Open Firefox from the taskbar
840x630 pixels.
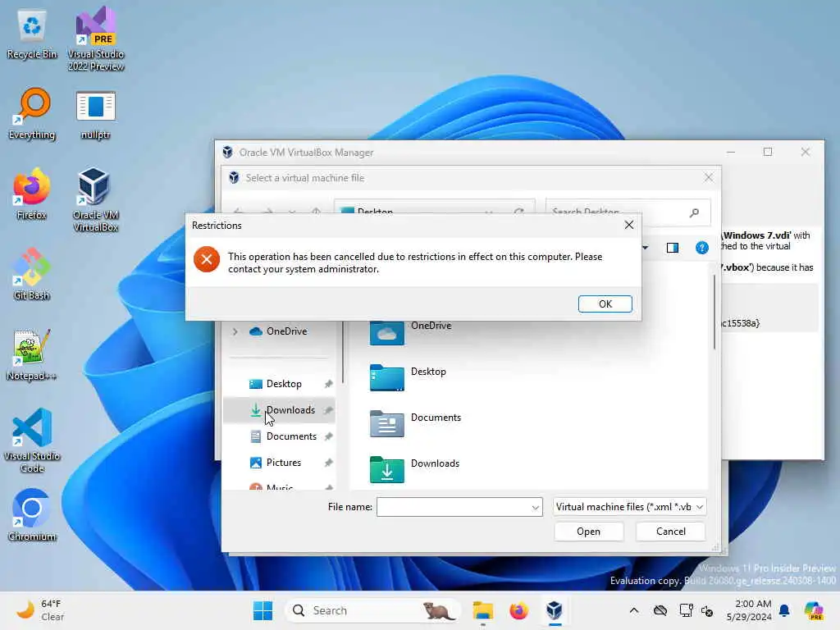point(518,610)
